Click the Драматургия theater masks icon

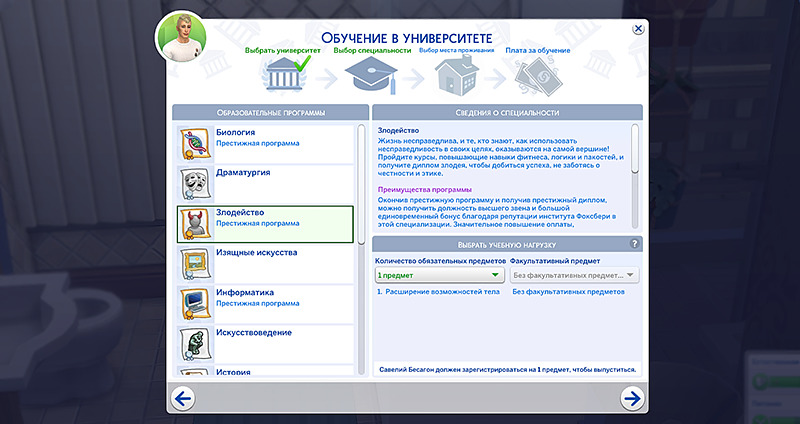tap(196, 184)
